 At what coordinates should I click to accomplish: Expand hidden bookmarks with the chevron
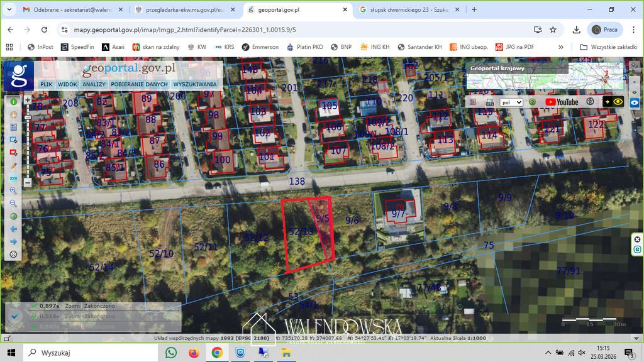[x=560, y=47]
